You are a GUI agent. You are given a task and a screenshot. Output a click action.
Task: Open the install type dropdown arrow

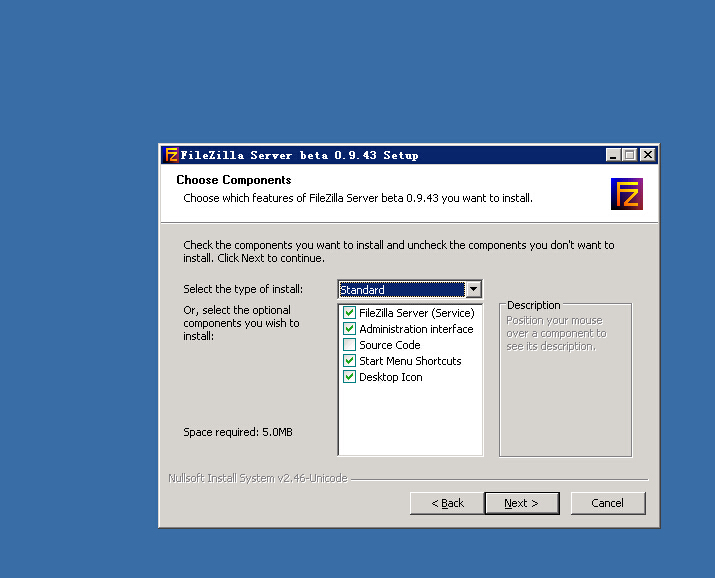click(x=474, y=289)
